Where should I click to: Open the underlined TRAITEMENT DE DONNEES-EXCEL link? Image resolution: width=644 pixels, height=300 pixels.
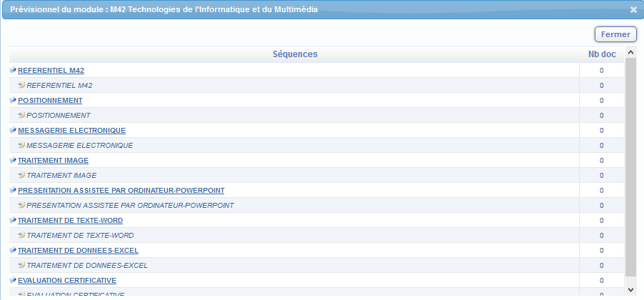tap(78, 251)
